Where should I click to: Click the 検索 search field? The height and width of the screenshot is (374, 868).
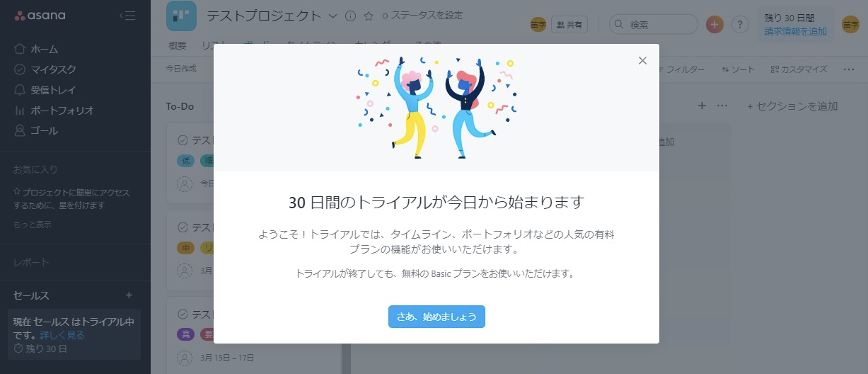[653, 25]
